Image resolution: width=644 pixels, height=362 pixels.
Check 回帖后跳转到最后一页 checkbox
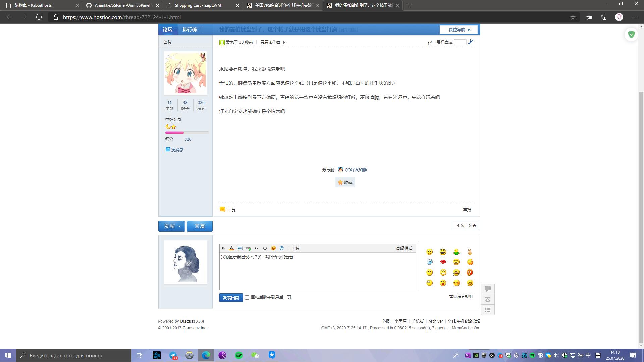coord(247,297)
